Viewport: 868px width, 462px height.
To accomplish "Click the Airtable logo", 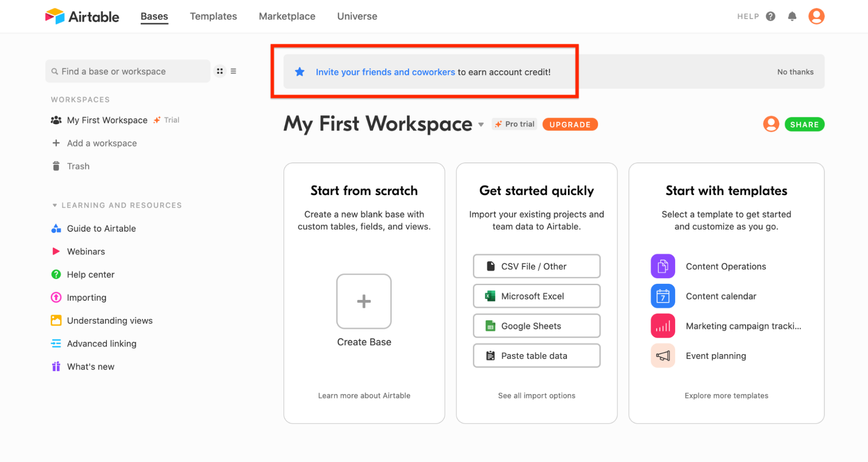I will pos(82,17).
